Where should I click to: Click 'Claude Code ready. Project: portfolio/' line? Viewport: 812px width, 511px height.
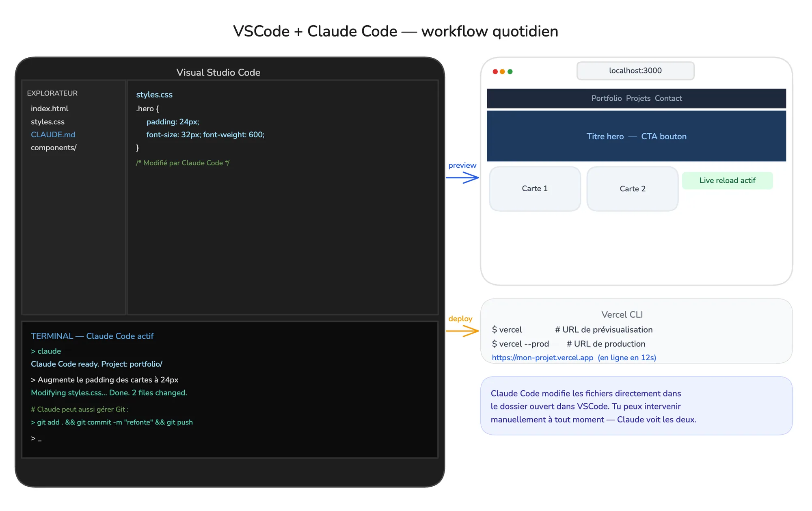(97, 364)
